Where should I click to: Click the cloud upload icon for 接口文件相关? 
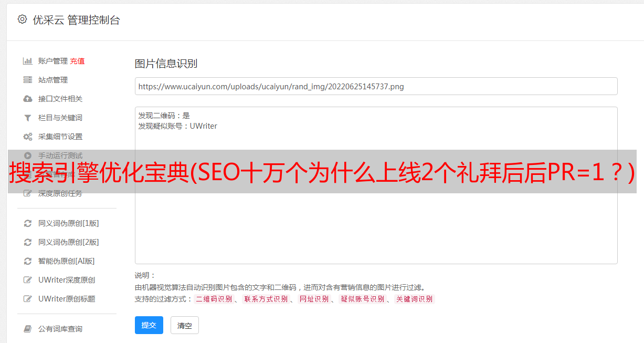pos(28,99)
